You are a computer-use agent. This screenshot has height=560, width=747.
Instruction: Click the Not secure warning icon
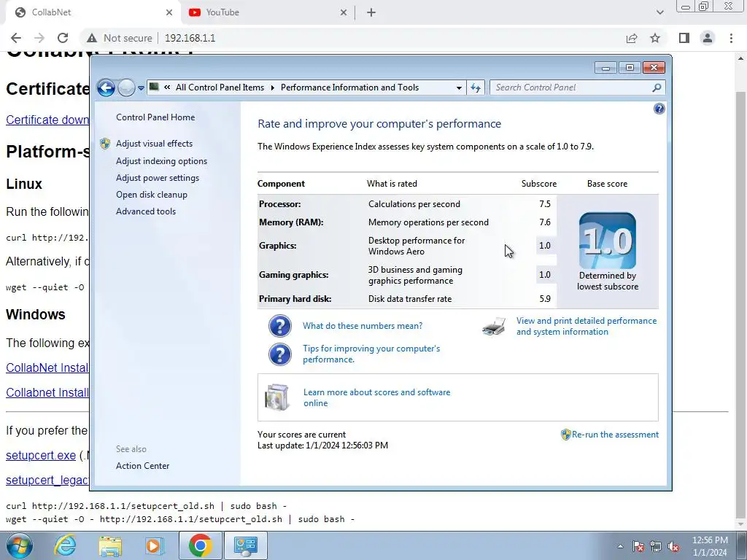[91, 38]
